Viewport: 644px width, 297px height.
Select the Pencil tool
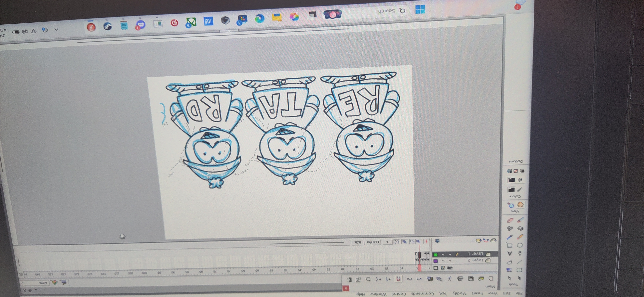click(x=520, y=237)
